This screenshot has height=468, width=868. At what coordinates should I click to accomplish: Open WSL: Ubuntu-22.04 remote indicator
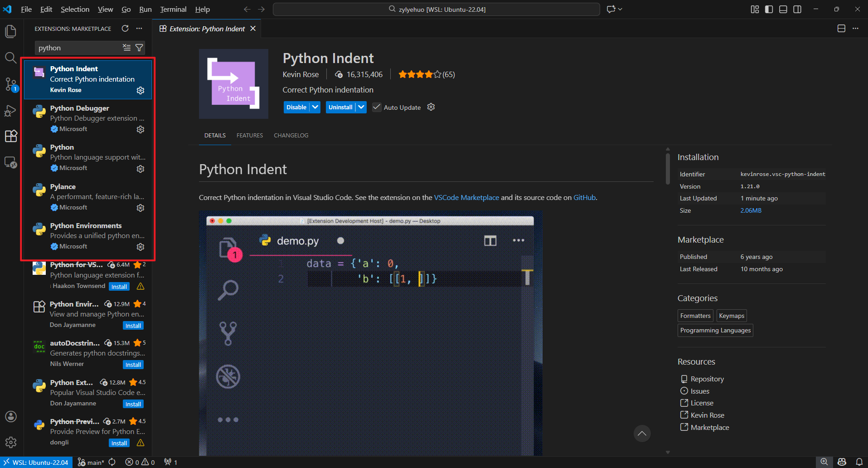pyautogui.click(x=35, y=462)
